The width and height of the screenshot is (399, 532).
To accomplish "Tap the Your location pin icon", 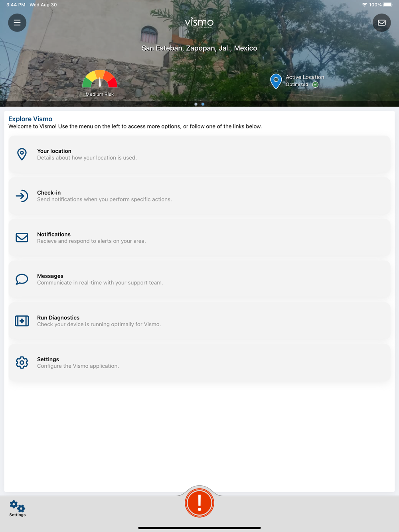I will tap(22, 154).
